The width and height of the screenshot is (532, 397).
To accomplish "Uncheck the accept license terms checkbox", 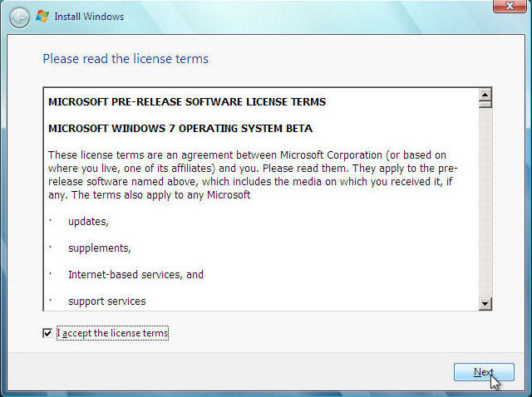I will (x=47, y=333).
